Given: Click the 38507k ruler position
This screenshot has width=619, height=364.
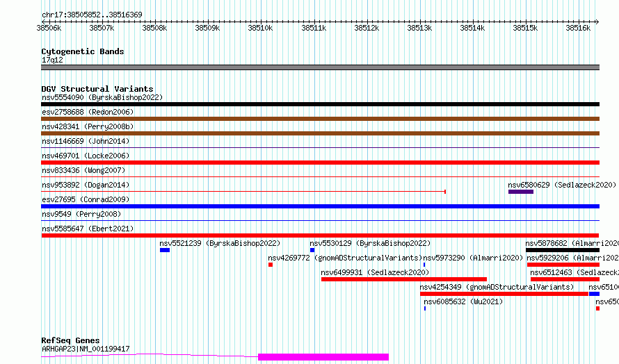Looking at the screenshot, I should click(102, 28).
